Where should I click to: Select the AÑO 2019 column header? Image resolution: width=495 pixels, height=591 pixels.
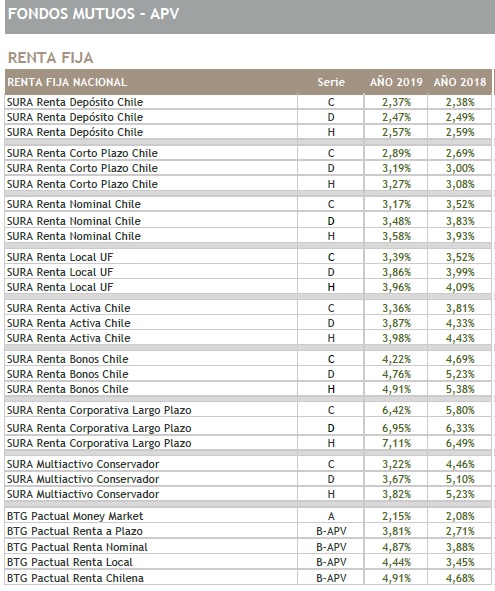pos(396,82)
